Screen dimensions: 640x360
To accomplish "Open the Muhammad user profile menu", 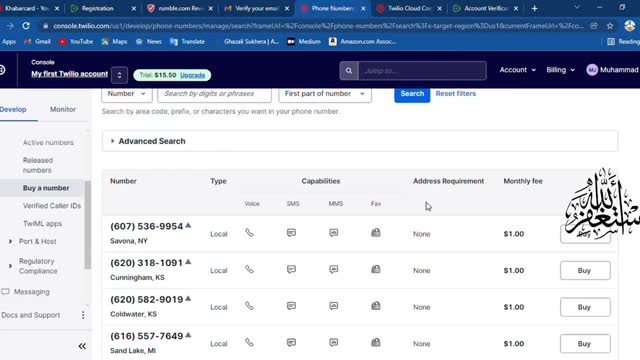I will tap(612, 70).
